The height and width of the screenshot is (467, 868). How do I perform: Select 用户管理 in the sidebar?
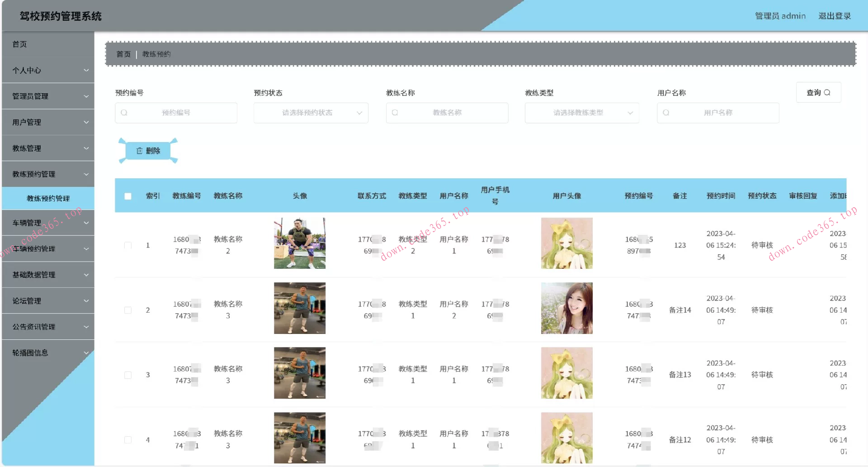[47, 122]
